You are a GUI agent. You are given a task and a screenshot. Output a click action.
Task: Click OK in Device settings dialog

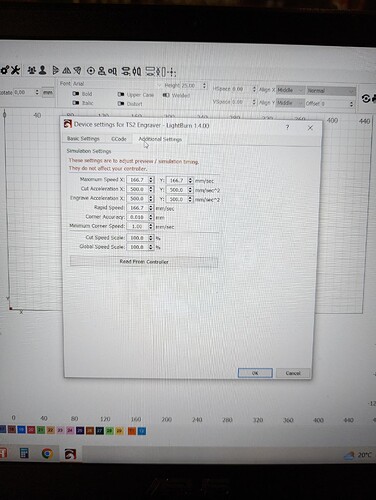[255, 373]
